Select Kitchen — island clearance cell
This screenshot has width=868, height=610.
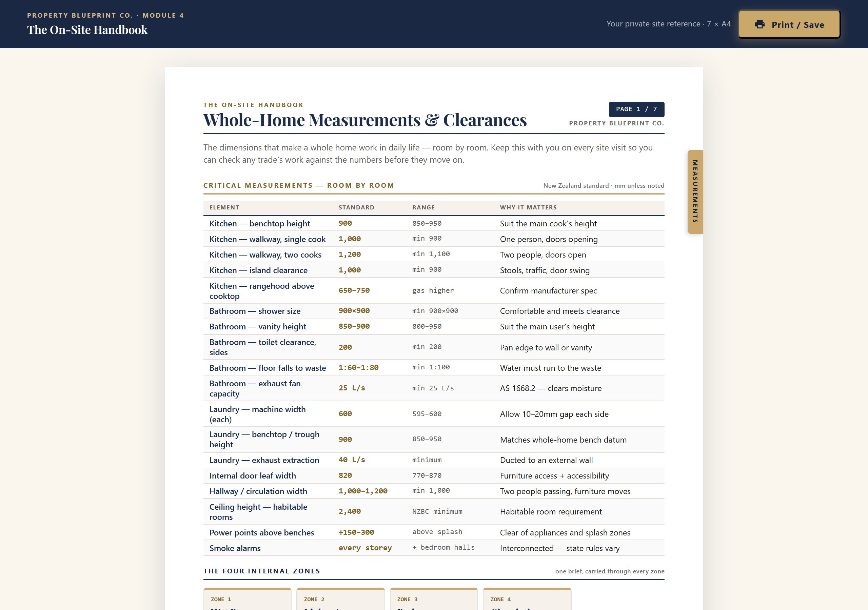click(259, 270)
